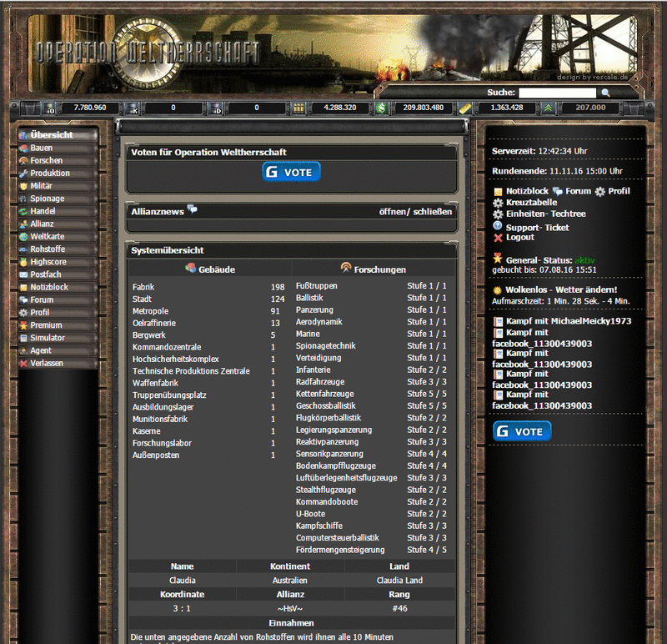Viewport: 667px width, 644px height.
Task: Select the Militär shield icon
Action: click(x=23, y=185)
